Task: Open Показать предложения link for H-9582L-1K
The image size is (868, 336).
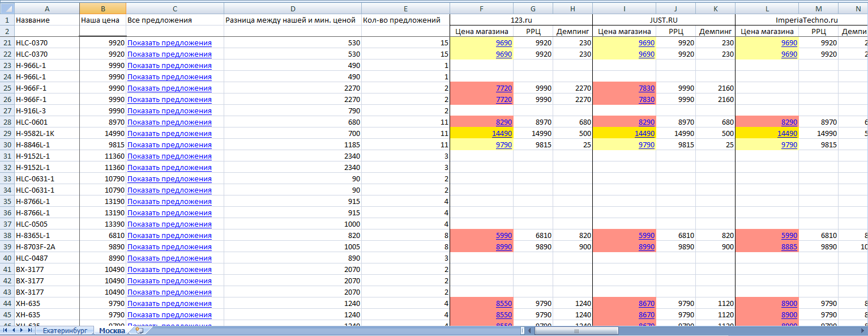Action: pyautogui.click(x=170, y=134)
